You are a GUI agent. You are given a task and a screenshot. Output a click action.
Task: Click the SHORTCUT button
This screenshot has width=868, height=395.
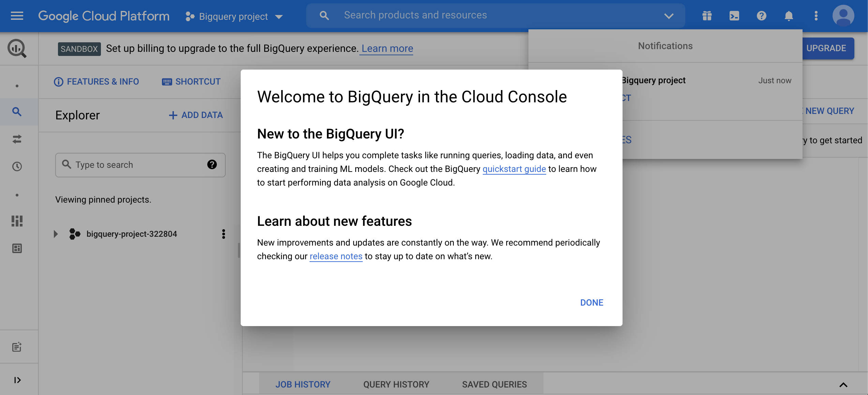pyautogui.click(x=191, y=82)
